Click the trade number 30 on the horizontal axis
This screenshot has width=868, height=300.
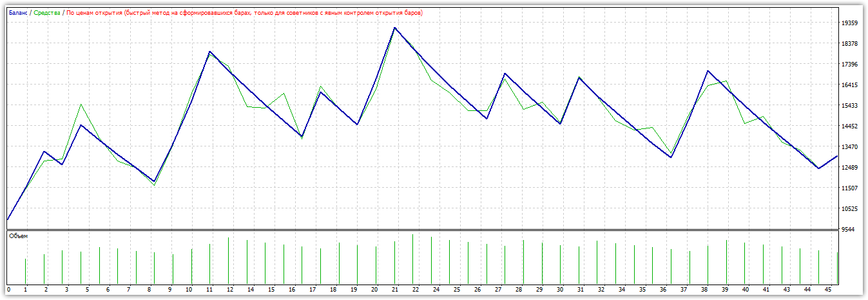[560, 289]
